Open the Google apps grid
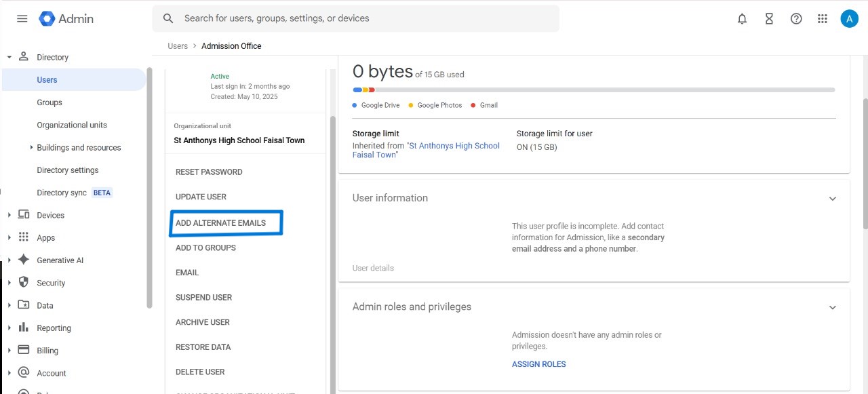The width and height of the screenshot is (868, 394). pyautogui.click(x=822, y=18)
